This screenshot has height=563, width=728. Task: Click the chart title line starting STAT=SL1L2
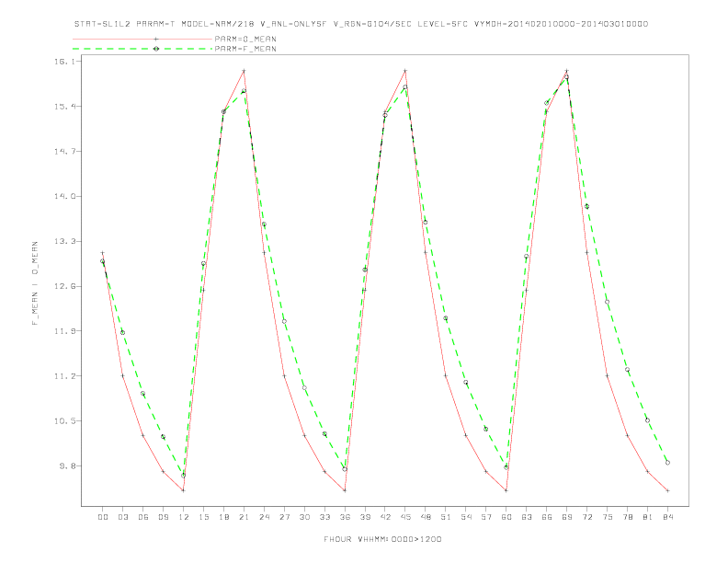click(x=360, y=24)
